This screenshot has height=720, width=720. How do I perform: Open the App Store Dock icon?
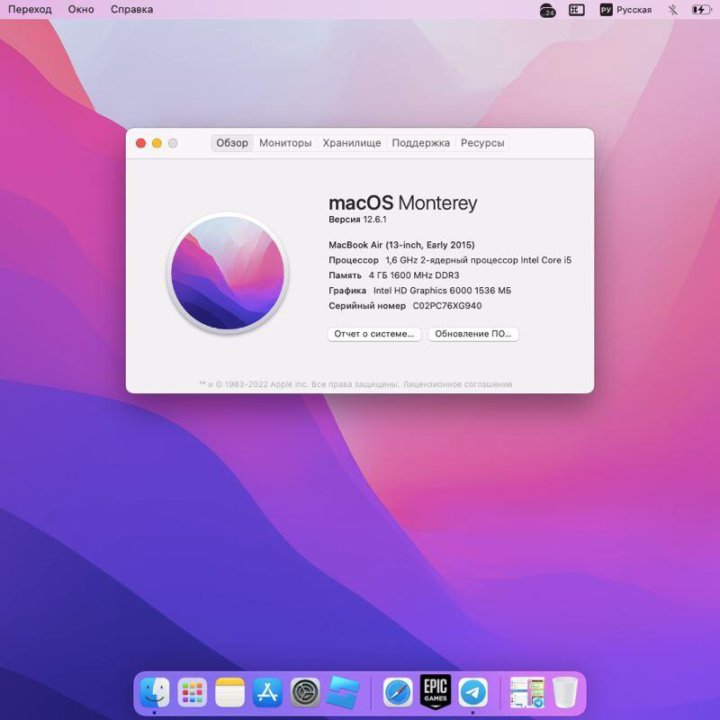click(x=267, y=692)
